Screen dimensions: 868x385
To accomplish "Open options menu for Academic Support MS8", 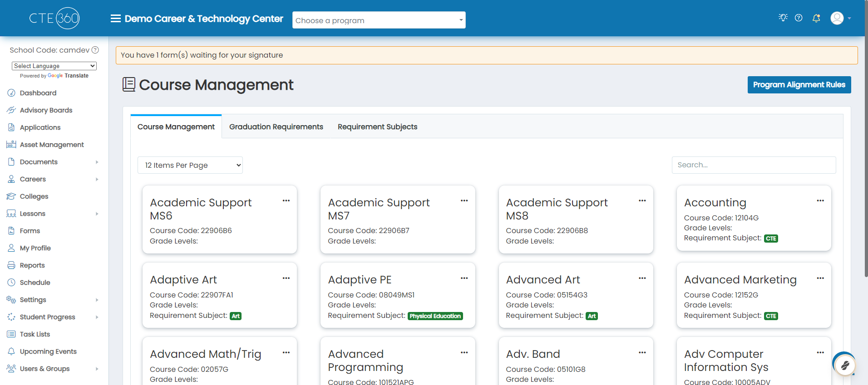I will pyautogui.click(x=642, y=200).
